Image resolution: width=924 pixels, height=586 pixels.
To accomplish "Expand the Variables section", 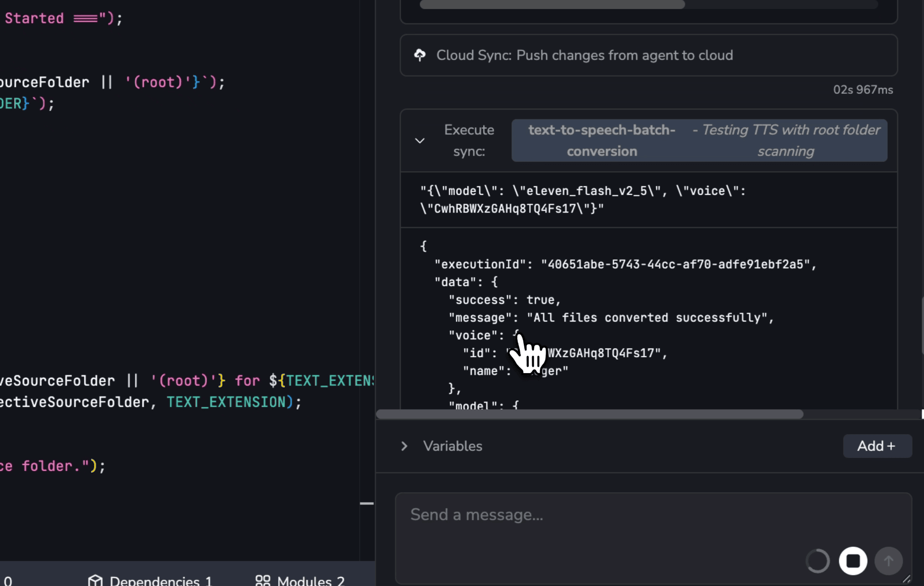I will (404, 446).
